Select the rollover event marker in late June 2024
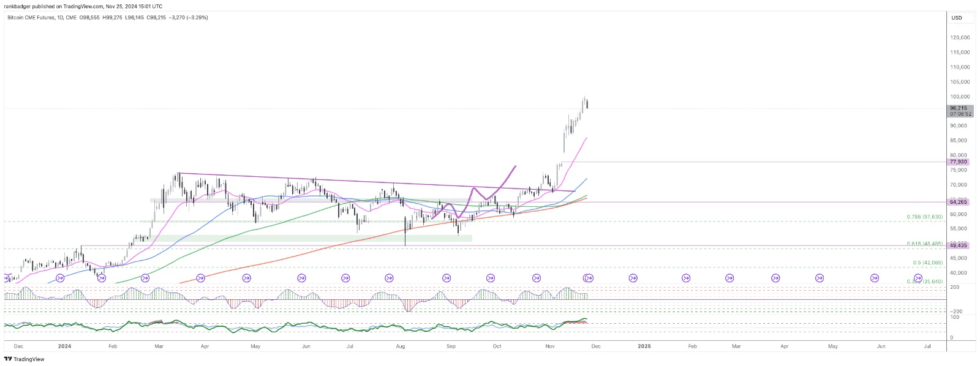Image resolution: width=980 pixels, height=366 pixels. (x=345, y=278)
